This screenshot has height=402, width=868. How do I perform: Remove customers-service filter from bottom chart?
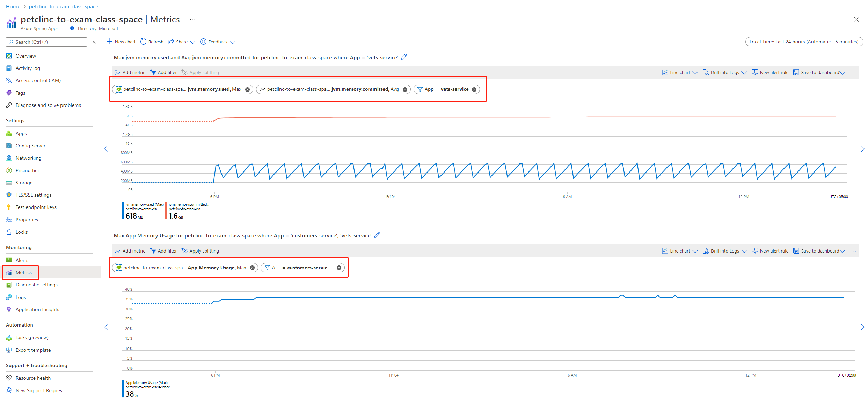click(x=339, y=268)
